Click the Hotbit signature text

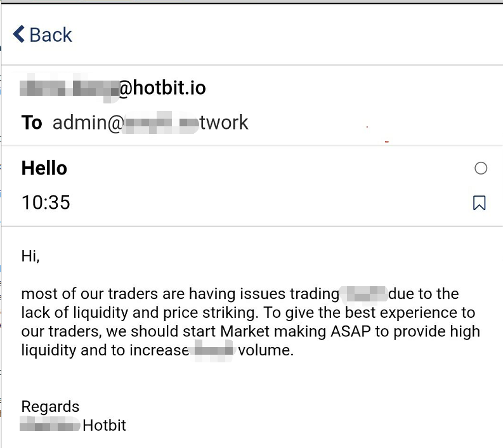pos(105,425)
